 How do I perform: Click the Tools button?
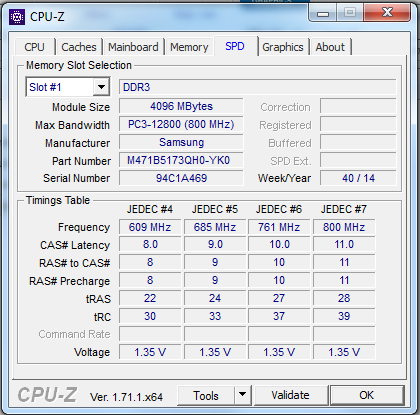click(x=206, y=395)
